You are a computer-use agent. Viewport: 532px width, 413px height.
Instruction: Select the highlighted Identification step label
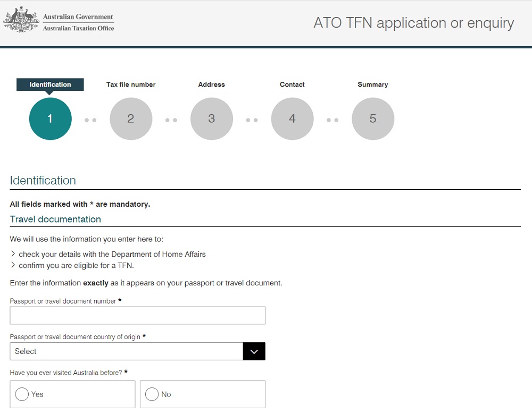click(x=50, y=85)
